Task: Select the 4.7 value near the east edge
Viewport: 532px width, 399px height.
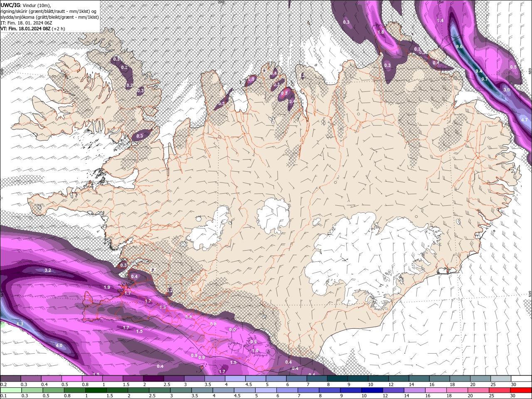Action: 524,120
